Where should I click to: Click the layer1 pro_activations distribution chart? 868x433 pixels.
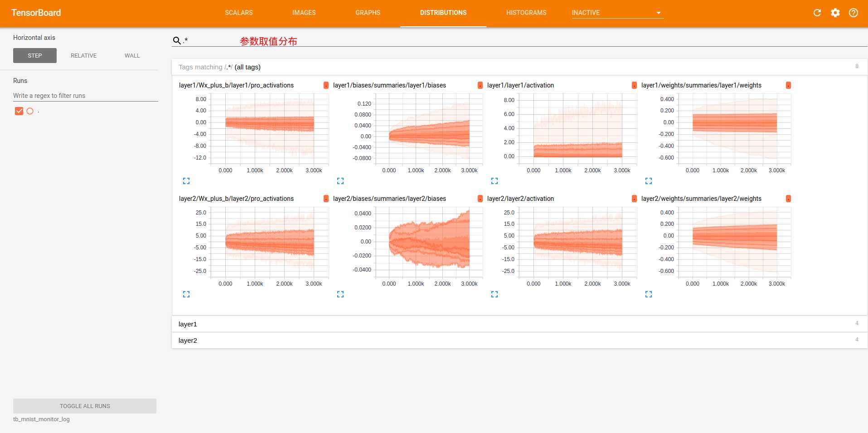(270, 129)
